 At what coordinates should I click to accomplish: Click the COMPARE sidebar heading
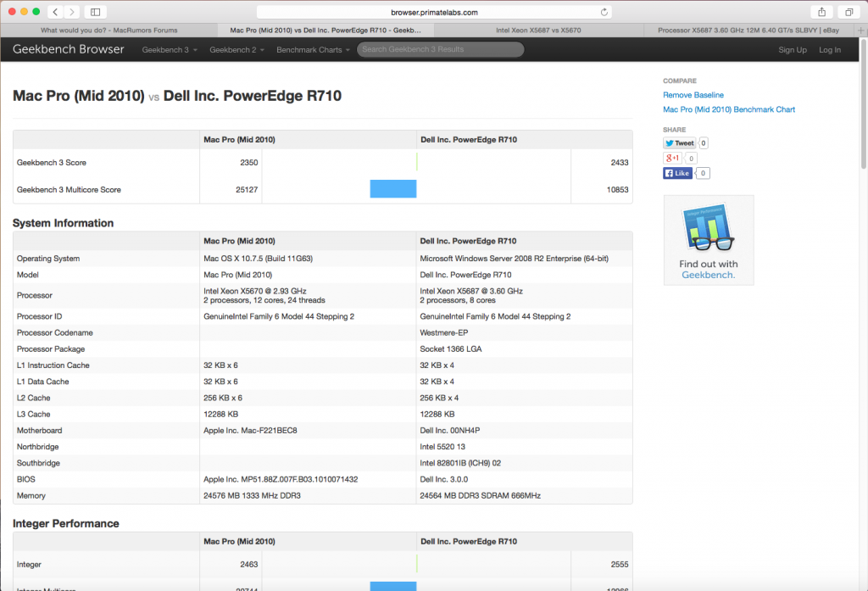pos(680,81)
